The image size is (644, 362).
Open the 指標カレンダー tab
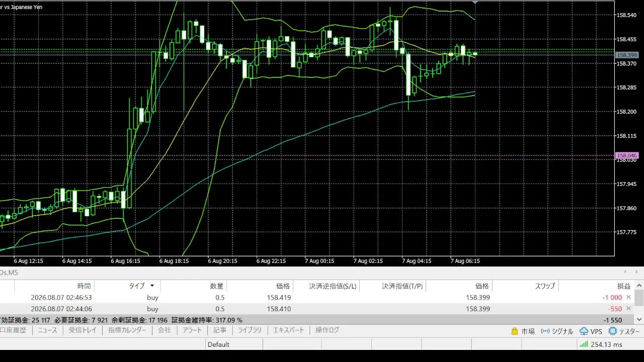127,330
